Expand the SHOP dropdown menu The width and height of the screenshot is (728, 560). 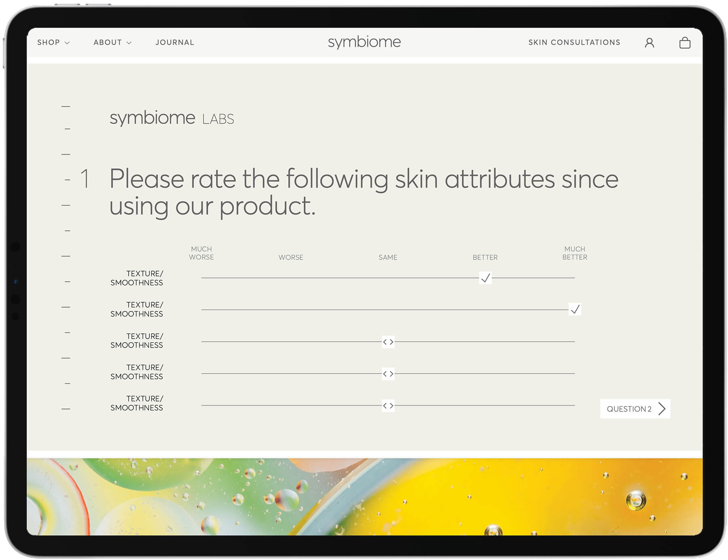pos(53,42)
